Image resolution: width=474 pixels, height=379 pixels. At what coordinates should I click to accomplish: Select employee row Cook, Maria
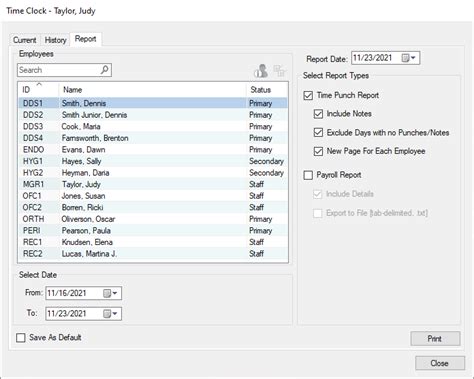[153, 127]
